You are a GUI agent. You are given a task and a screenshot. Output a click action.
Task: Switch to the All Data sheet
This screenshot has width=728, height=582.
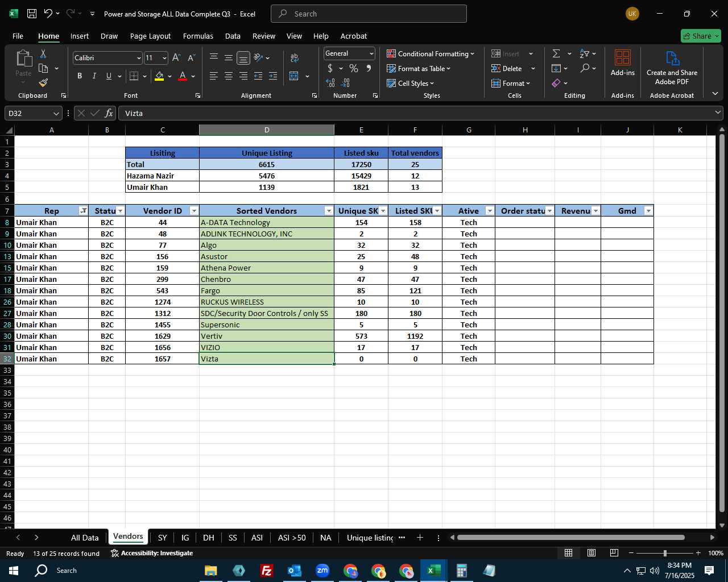coord(85,538)
